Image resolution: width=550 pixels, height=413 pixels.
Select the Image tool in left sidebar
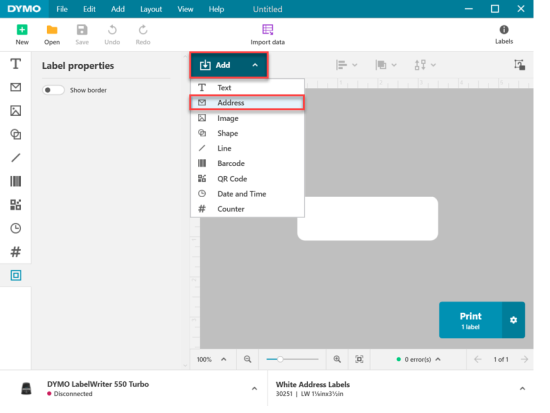[x=15, y=111]
